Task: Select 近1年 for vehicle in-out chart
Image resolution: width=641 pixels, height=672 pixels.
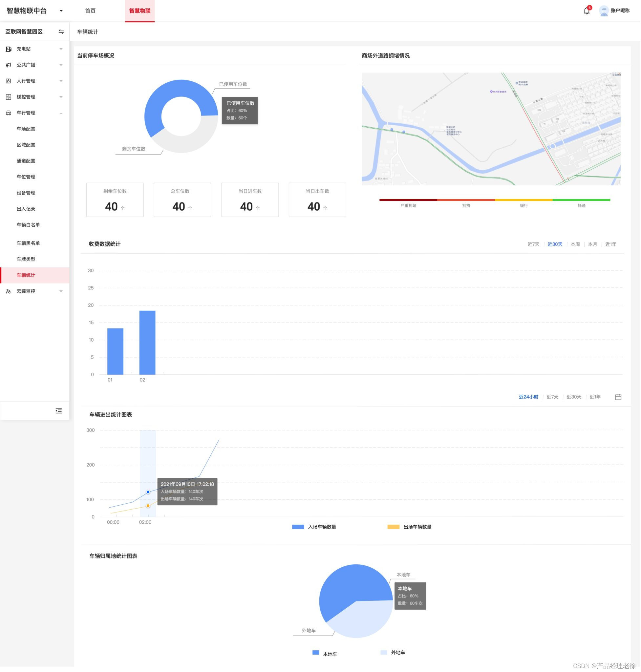Action: click(x=595, y=397)
